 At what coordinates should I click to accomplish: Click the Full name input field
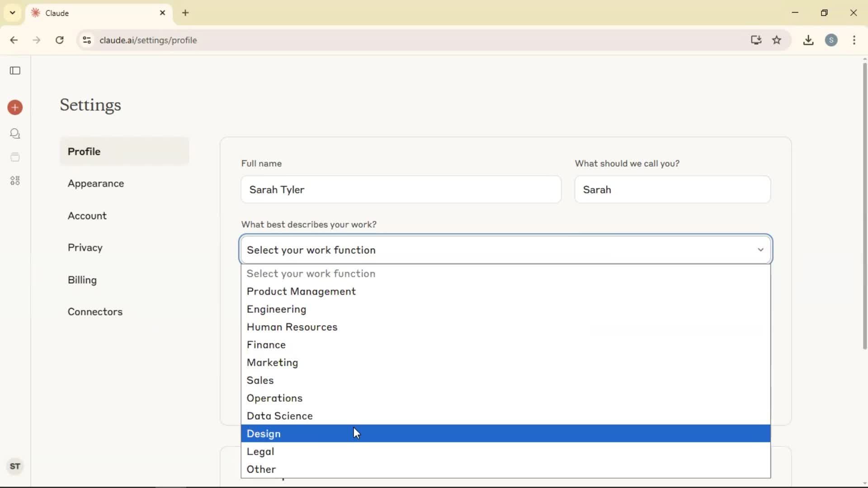401,190
